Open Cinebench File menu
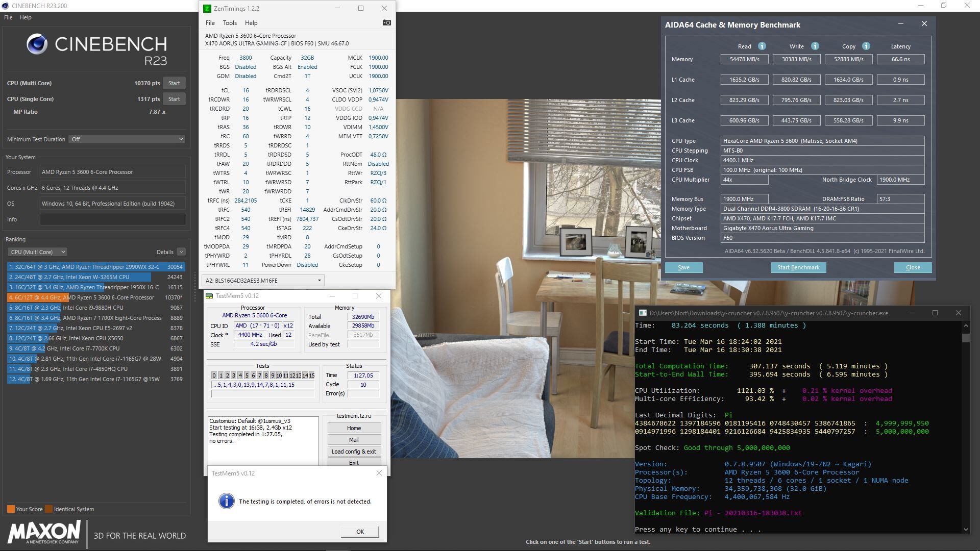The width and height of the screenshot is (980, 551). [8, 17]
